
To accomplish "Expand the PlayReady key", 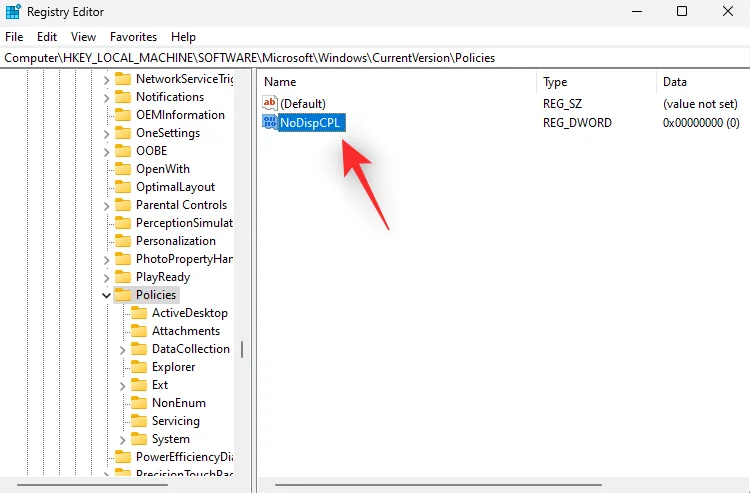I will (x=107, y=277).
